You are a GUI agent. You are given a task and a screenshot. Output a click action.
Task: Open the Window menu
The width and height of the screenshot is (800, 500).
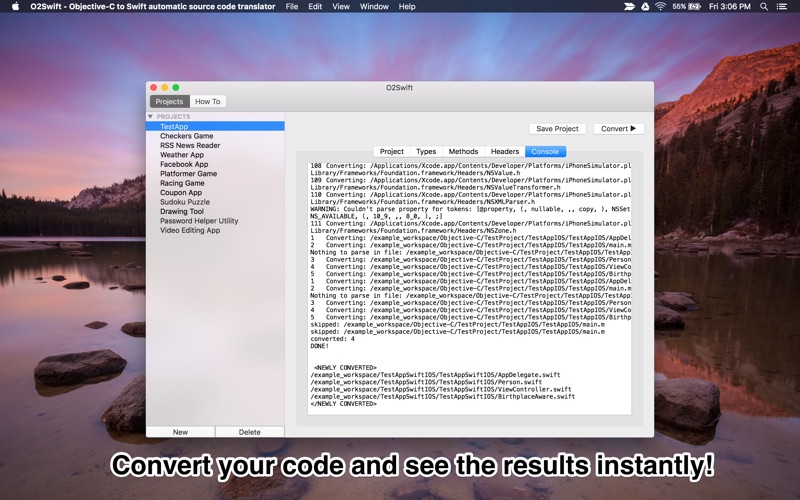[x=374, y=6]
